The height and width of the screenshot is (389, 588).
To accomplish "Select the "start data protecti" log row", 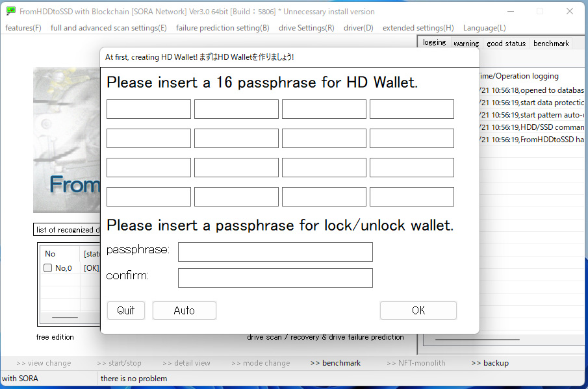I will coord(531,103).
